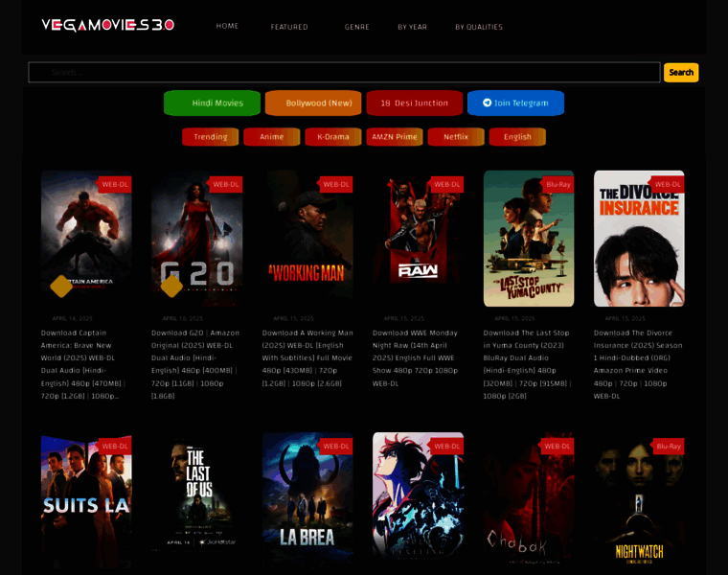
Task: Open the Nightwatch poster
Action: (639, 500)
